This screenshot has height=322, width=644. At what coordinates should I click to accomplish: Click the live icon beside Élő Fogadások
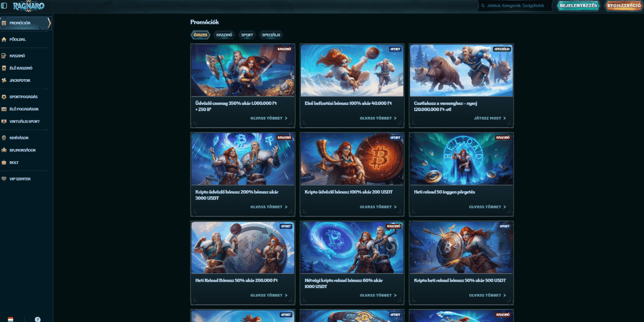tap(4, 109)
